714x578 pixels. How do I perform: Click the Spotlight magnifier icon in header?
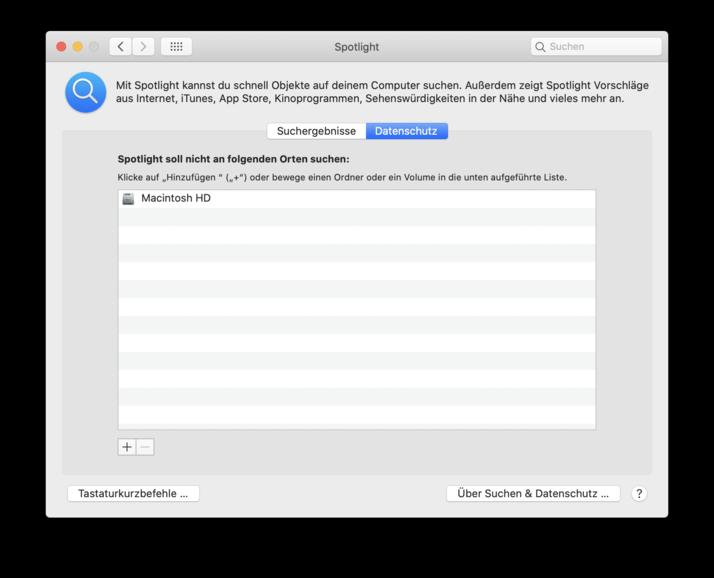pyautogui.click(x=86, y=92)
